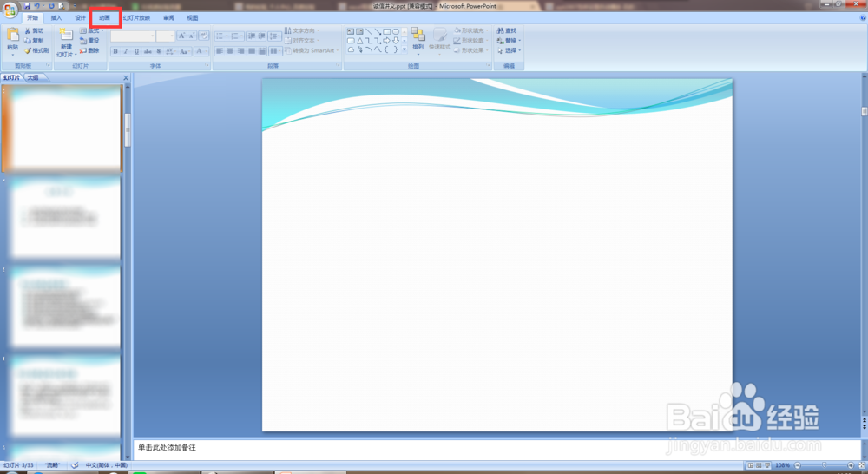Switch to the Design (设计) tab
The height and width of the screenshot is (474, 868).
(80, 17)
